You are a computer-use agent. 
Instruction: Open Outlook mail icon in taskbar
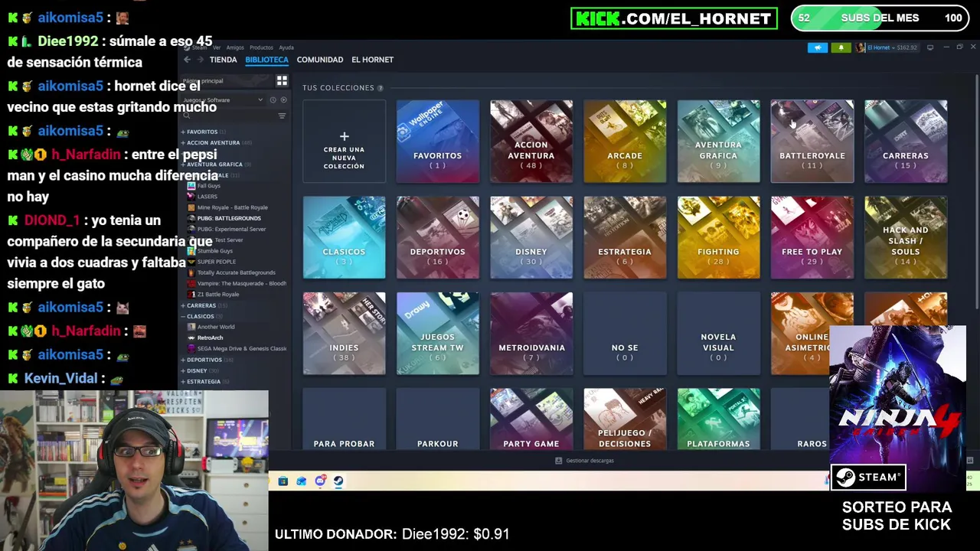coord(302,481)
